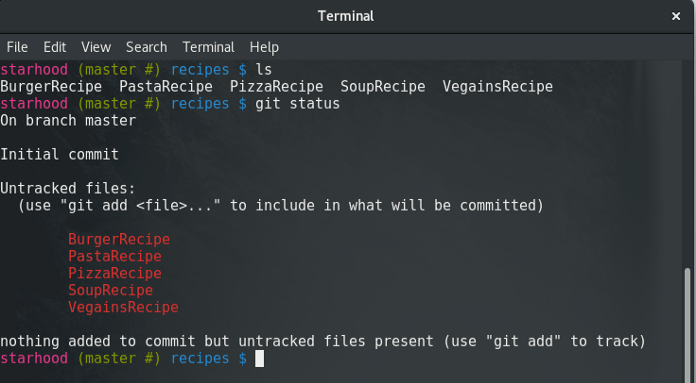Click the 'On branch master' output line
Image resolution: width=696 pixels, height=383 pixels.
pos(68,121)
